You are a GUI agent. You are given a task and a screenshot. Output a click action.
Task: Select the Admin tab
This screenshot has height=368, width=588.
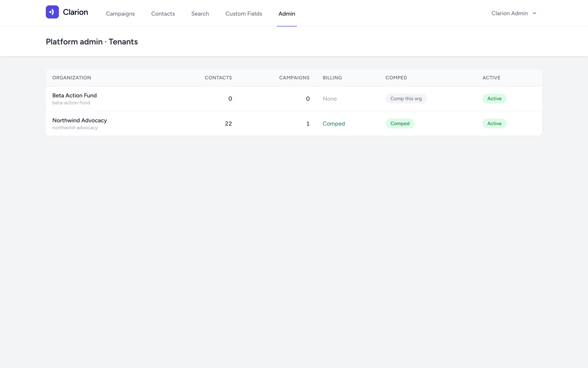click(287, 14)
